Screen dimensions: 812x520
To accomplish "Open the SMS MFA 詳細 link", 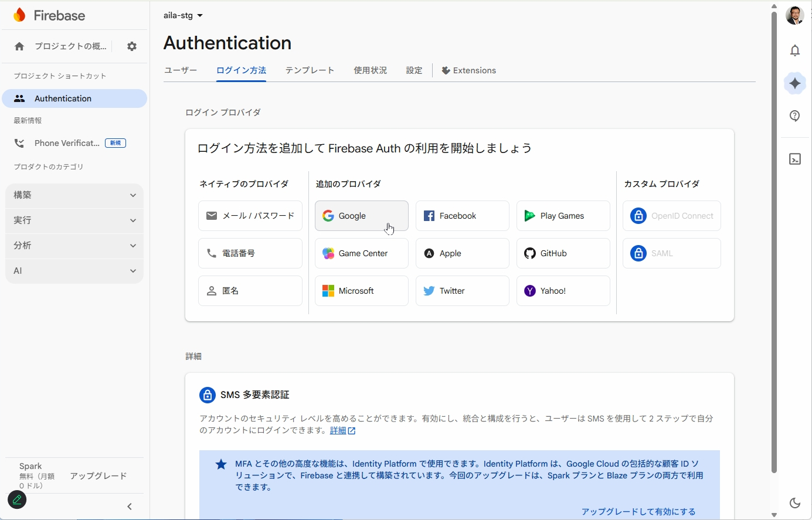I will (x=339, y=430).
